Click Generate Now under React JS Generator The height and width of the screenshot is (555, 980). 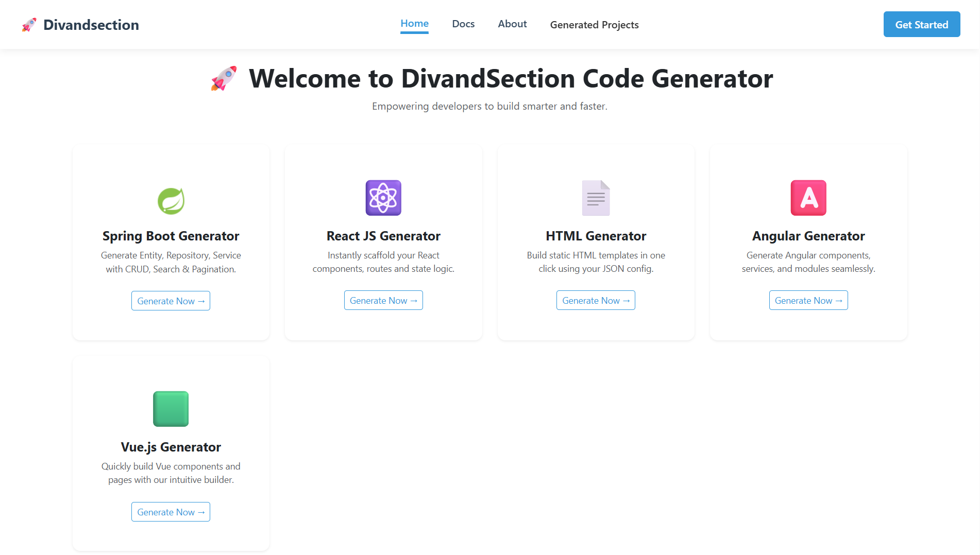pos(383,301)
